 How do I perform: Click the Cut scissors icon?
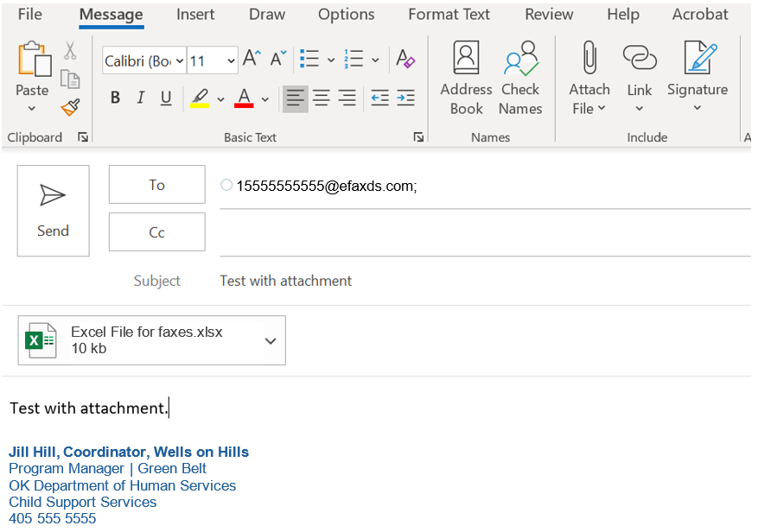70,50
